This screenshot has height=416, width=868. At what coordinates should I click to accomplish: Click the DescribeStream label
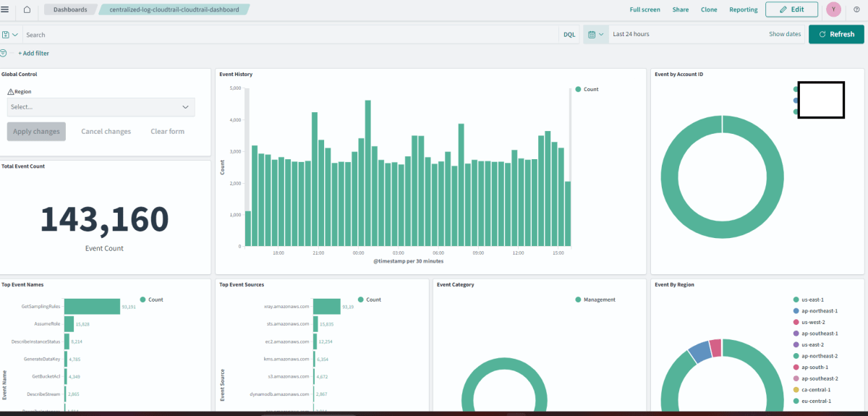tap(45, 394)
